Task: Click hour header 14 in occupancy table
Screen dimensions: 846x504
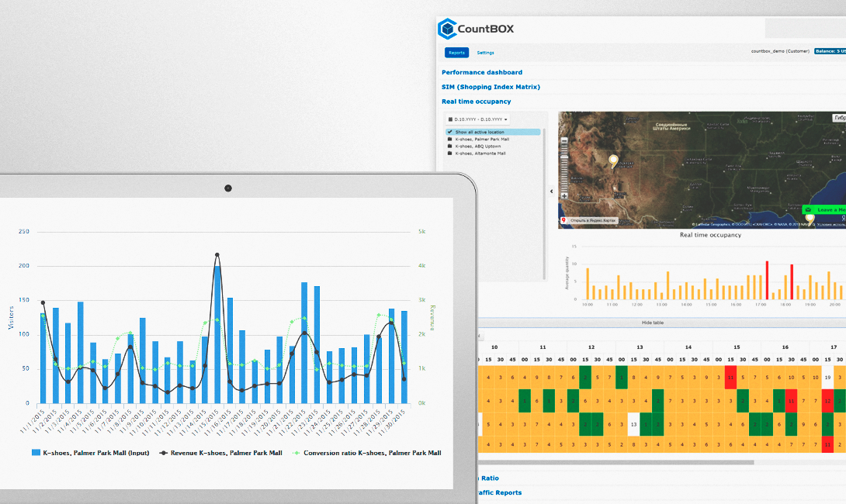Action: (x=688, y=347)
